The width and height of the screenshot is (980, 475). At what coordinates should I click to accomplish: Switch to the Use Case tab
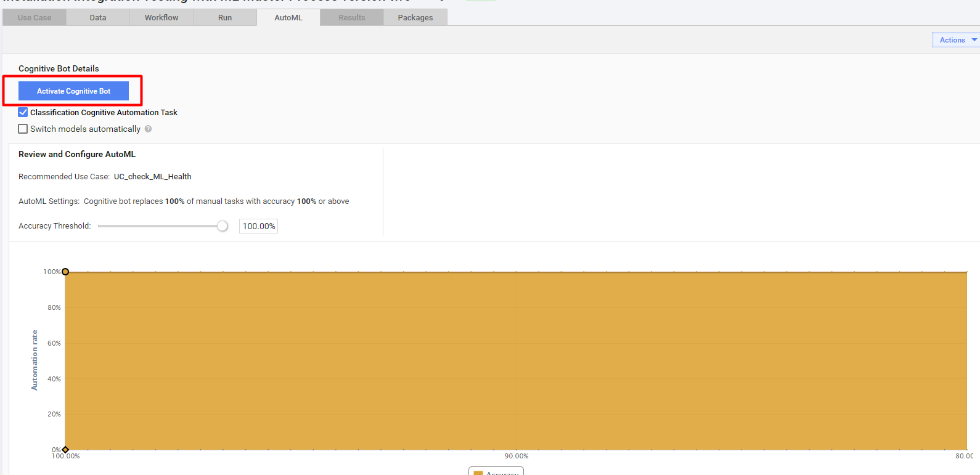pyautogui.click(x=35, y=18)
